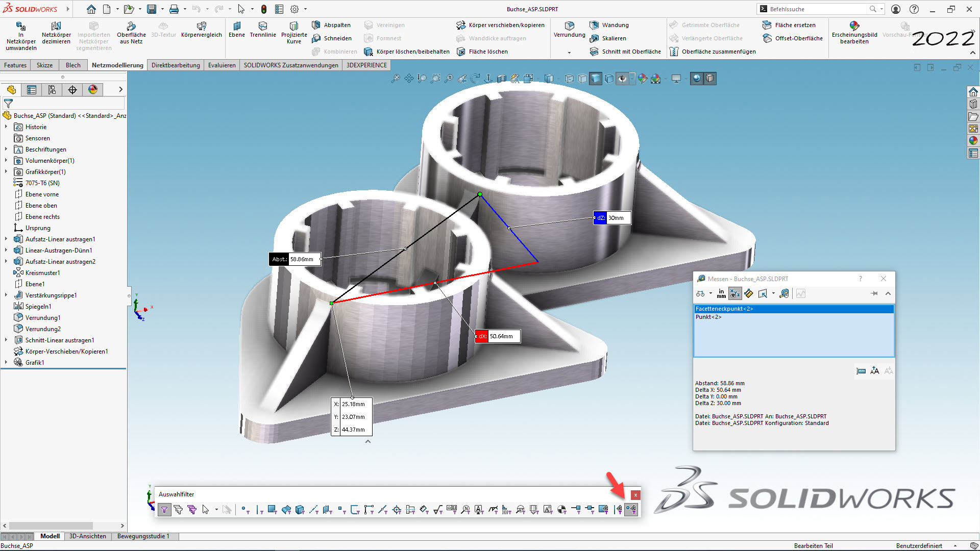Toggle mesh facet vertices filter at Auswahlfilter end
980x551 pixels.
(631, 509)
